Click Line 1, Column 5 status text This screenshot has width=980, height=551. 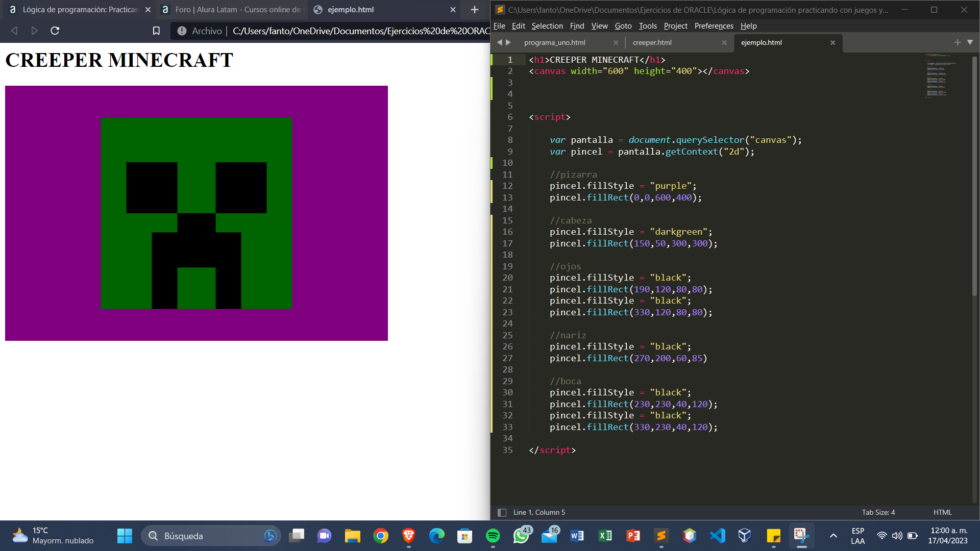[x=539, y=512]
